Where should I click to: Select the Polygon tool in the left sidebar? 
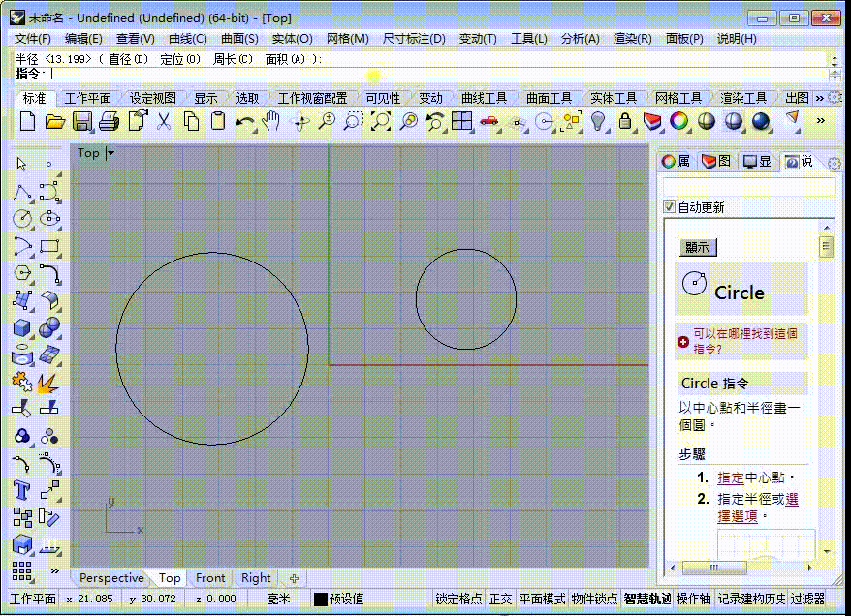coord(21,273)
